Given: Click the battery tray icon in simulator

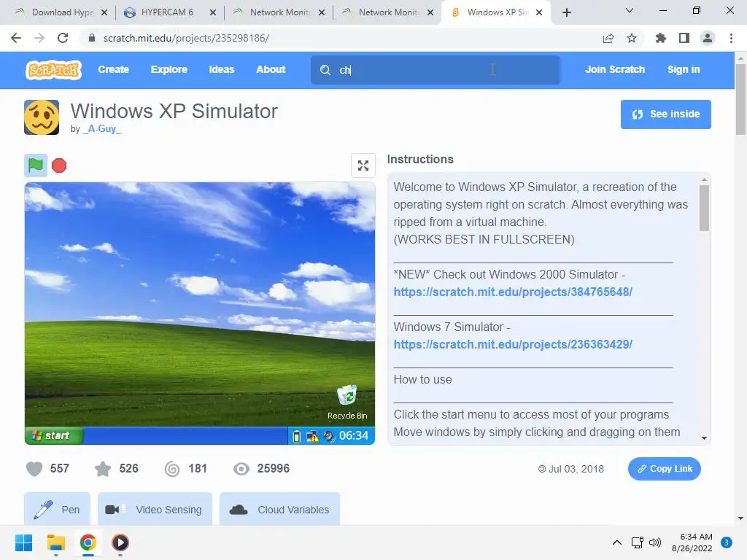Looking at the screenshot, I should pos(296,436).
